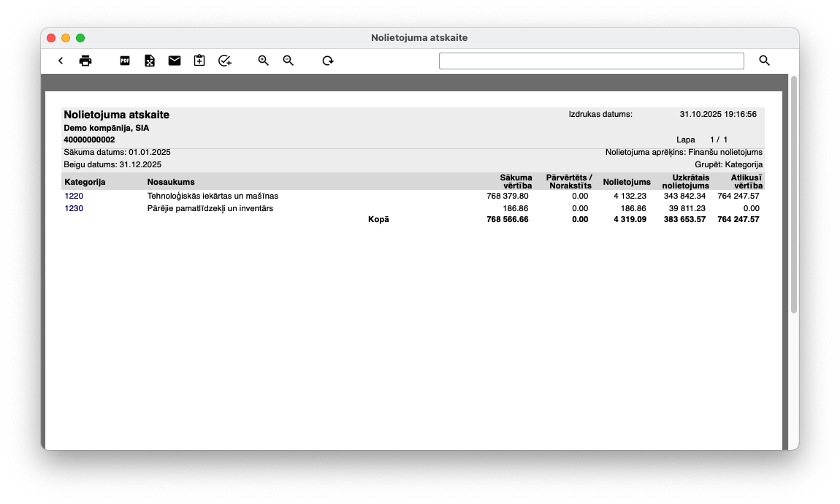Open category 1230 link
This screenshot has height=504, width=840.
(x=74, y=208)
